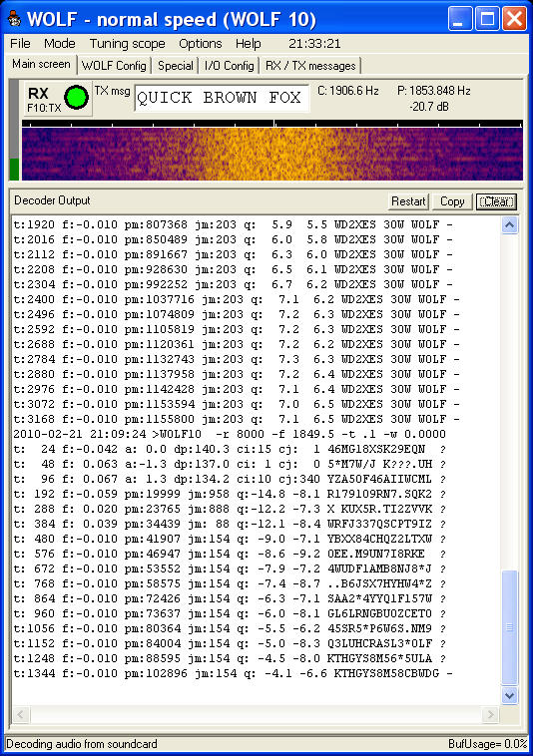
Task: Edit the TX msg field QUICK BROWN FOX
Action: tap(222, 98)
